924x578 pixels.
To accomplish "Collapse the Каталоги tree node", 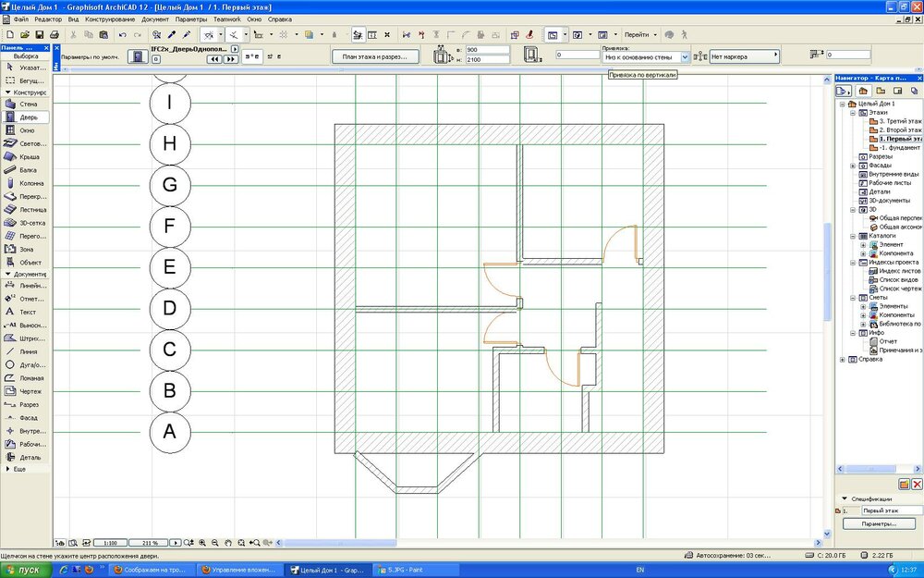I will pos(853,236).
